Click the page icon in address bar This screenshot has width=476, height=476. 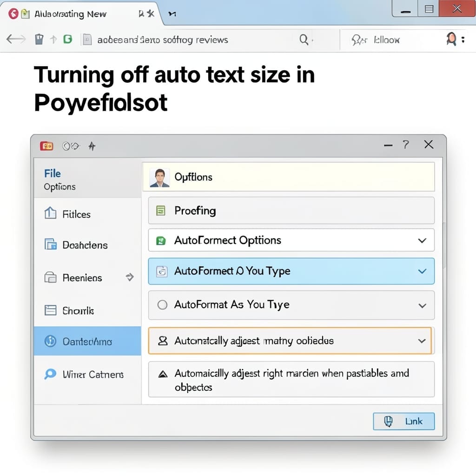(87, 40)
